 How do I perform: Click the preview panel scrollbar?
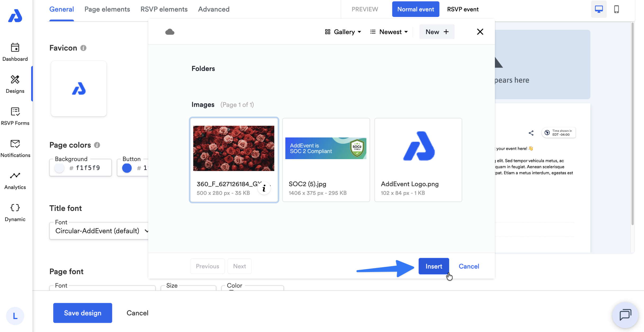click(x=633, y=124)
